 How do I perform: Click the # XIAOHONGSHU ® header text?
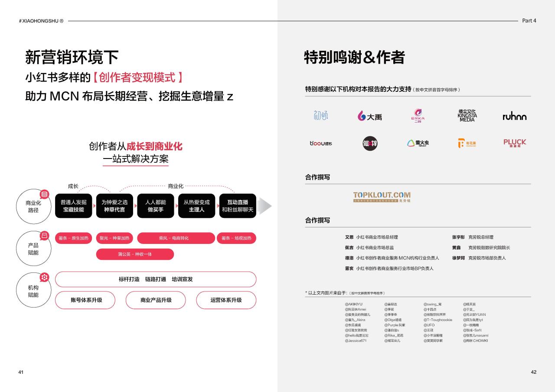coord(41,21)
